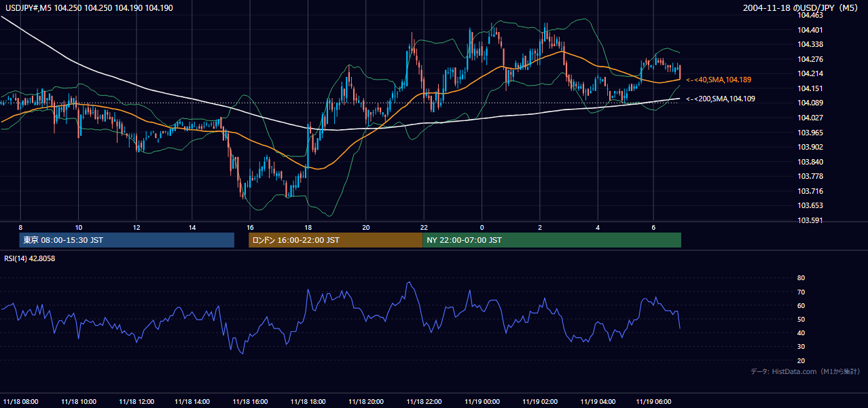Click price axis value 103.840
This screenshot has height=408, width=868.
811,162
